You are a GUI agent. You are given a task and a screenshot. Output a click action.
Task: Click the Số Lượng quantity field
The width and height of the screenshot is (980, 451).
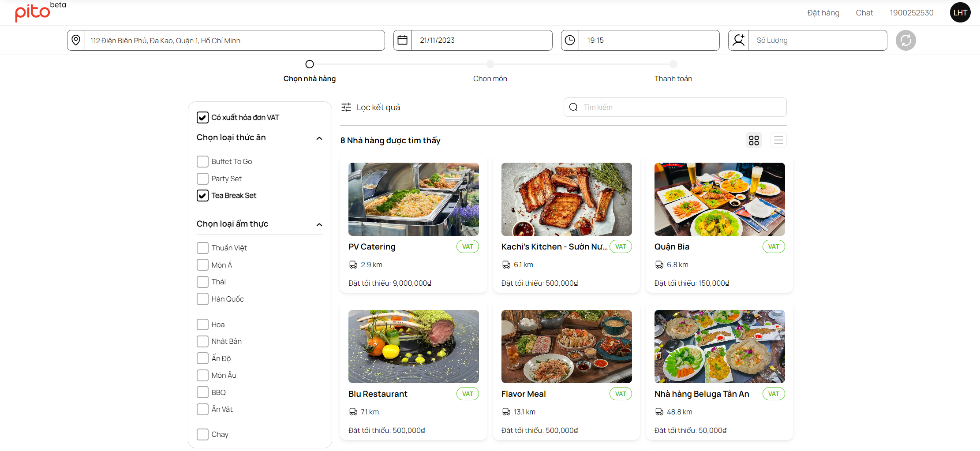click(x=818, y=41)
